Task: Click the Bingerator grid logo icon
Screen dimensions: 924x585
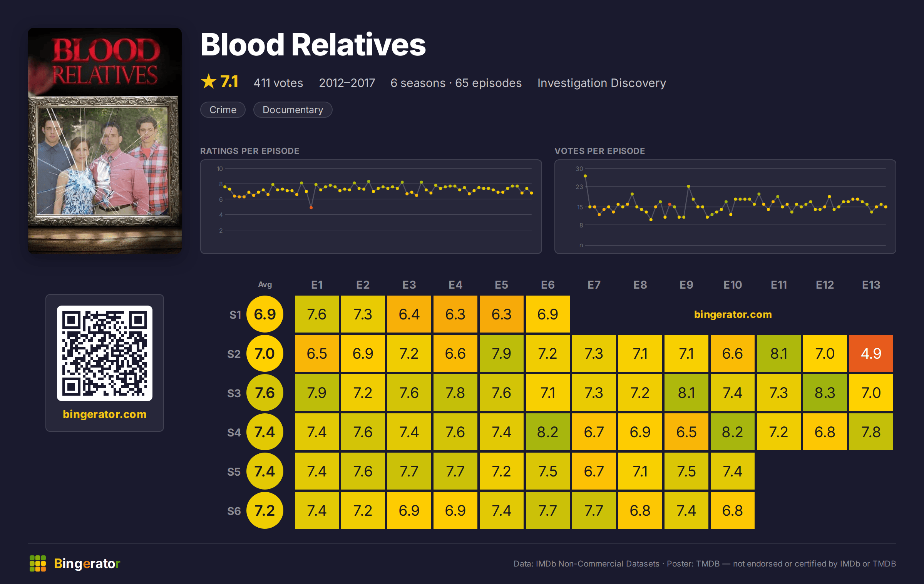Action: 38,563
